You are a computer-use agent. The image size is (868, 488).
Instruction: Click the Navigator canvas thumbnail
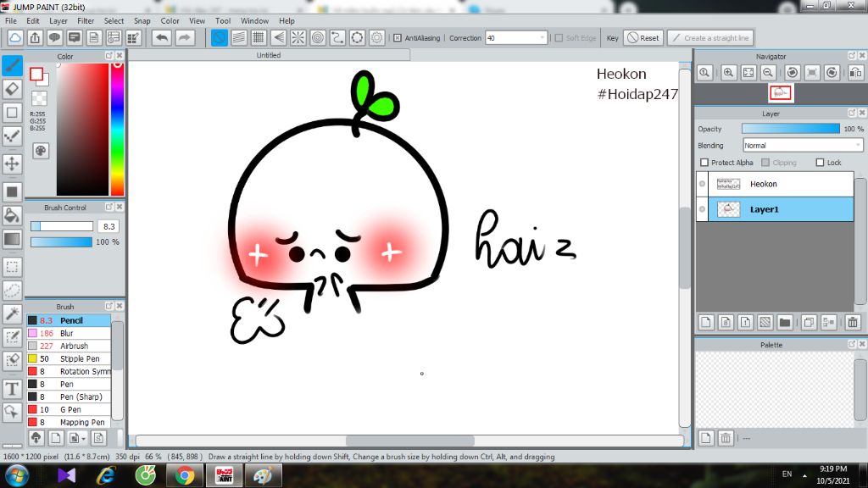(x=781, y=93)
